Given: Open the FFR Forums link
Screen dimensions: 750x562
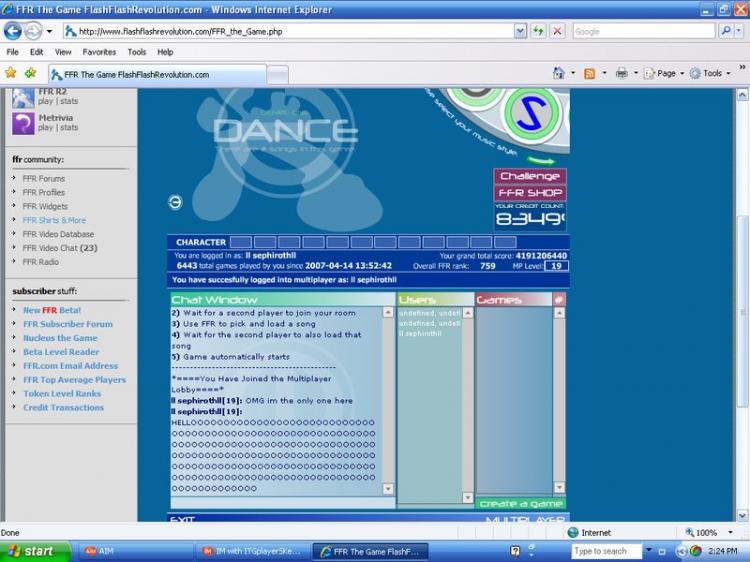Looking at the screenshot, I should (x=44, y=179).
